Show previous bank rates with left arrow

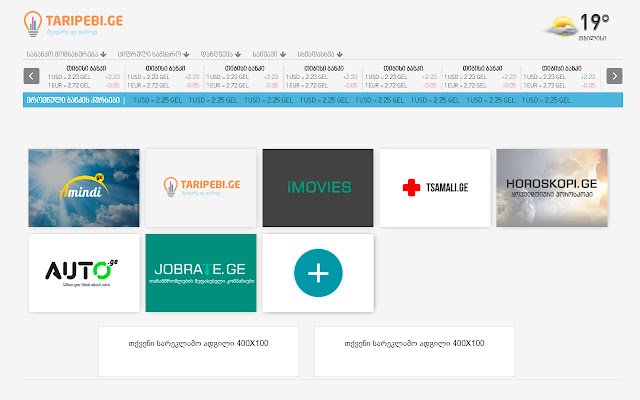pyautogui.click(x=31, y=76)
